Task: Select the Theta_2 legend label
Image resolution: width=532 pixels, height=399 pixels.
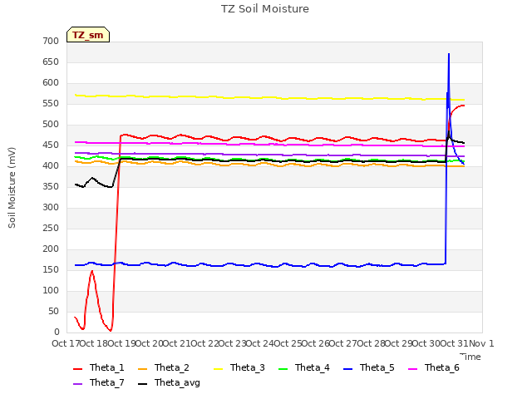Action: tap(172, 367)
